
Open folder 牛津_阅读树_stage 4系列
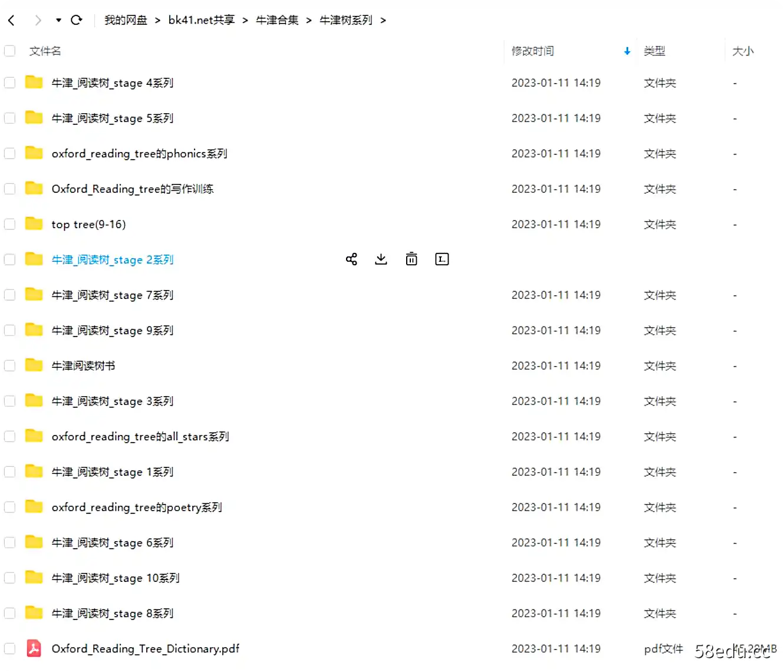coord(113,83)
